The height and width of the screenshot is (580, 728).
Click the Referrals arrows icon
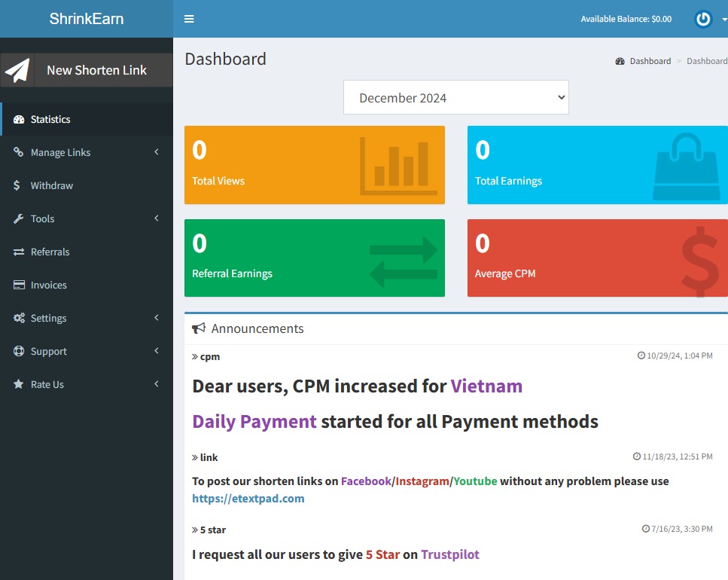tap(18, 252)
